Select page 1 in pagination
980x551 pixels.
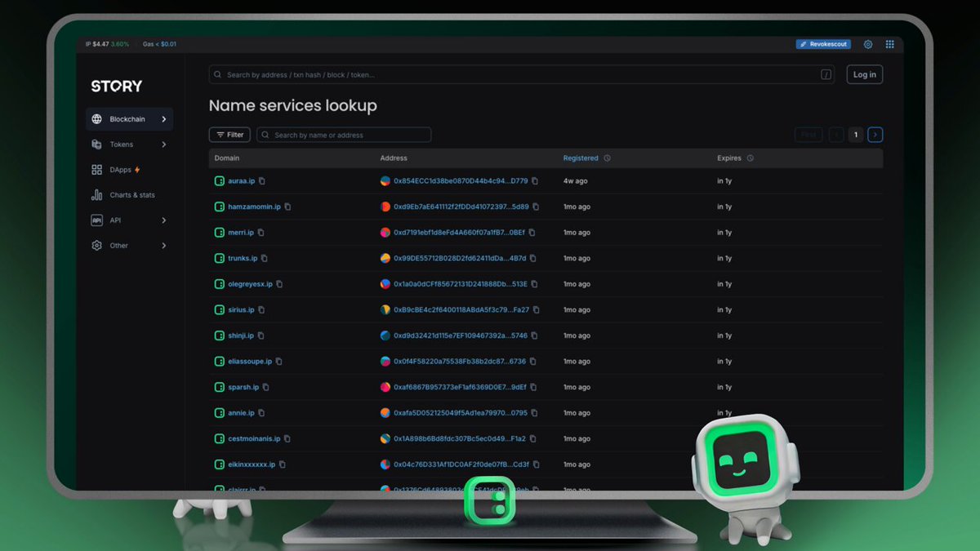[x=855, y=135]
